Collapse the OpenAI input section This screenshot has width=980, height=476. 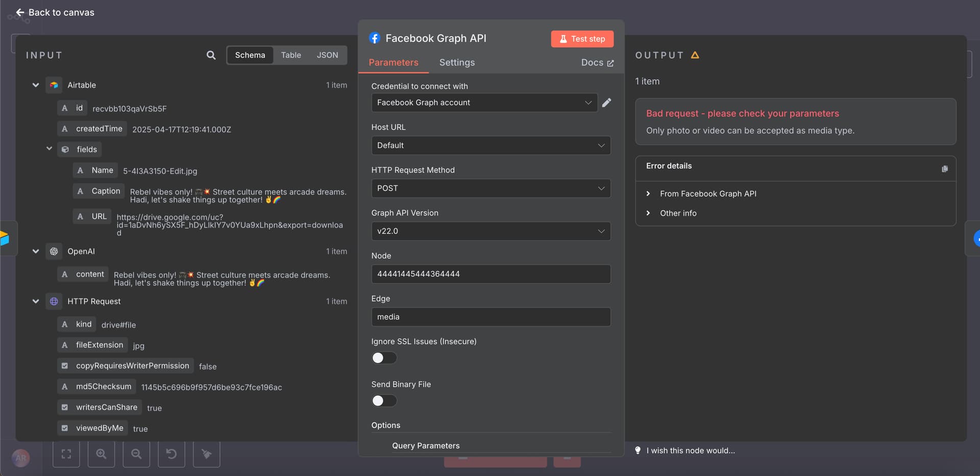pyautogui.click(x=36, y=252)
